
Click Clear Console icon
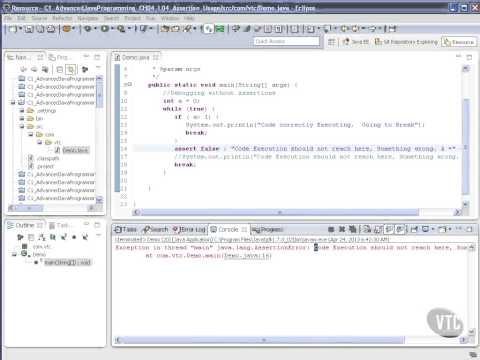(x=367, y=229)
